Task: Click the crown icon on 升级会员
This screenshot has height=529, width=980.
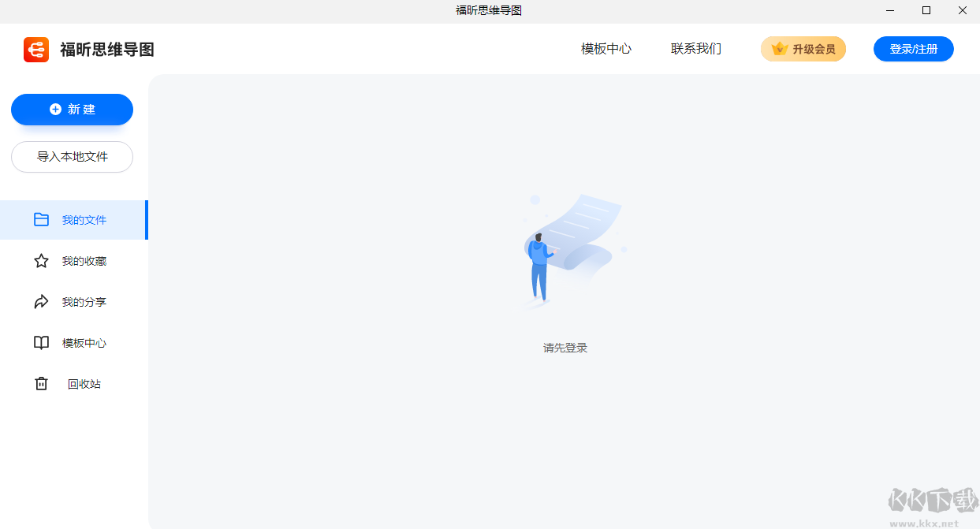Action: point(779,48)
